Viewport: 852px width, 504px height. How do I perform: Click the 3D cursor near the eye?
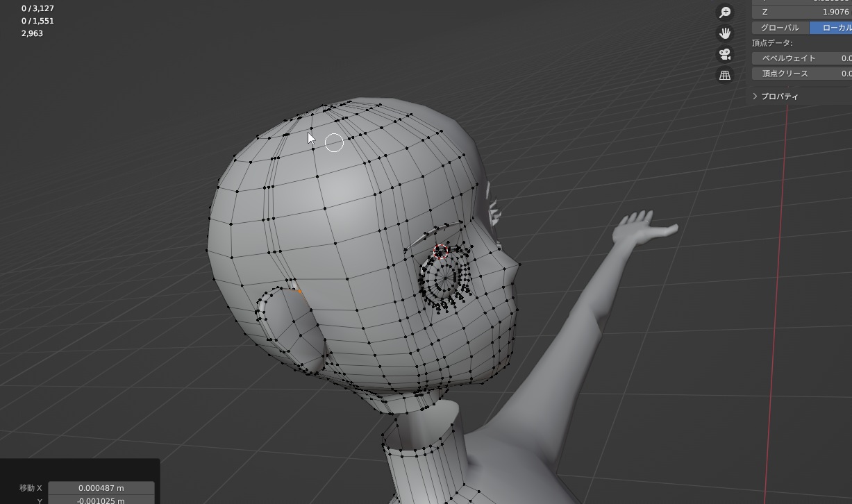(440, 251)
